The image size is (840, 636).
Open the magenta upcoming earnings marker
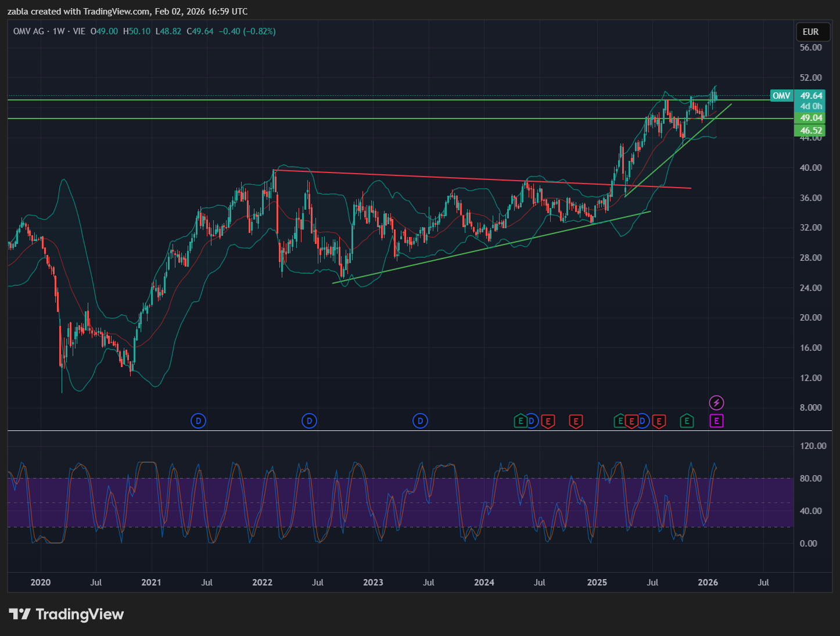[x=716, y=421]
